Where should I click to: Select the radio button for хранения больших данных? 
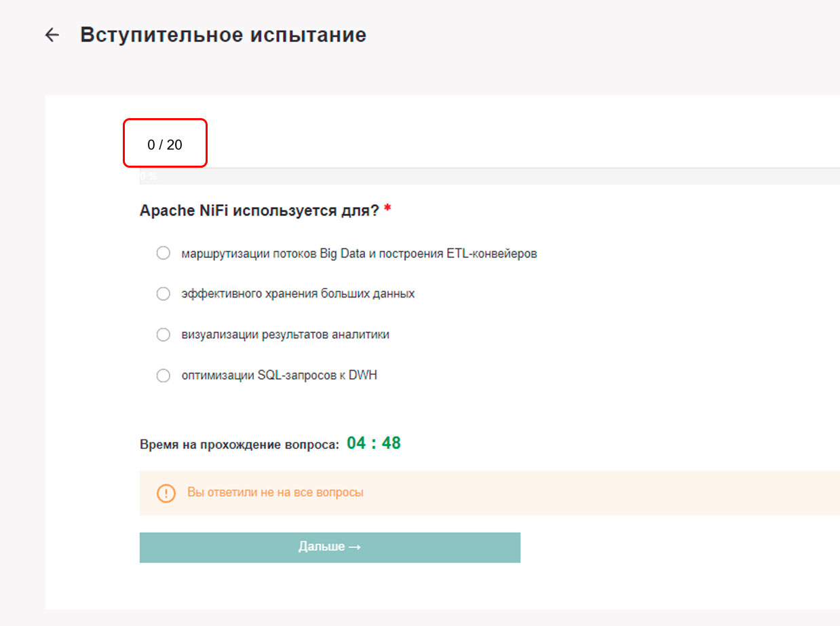click(x=164, y=294)
